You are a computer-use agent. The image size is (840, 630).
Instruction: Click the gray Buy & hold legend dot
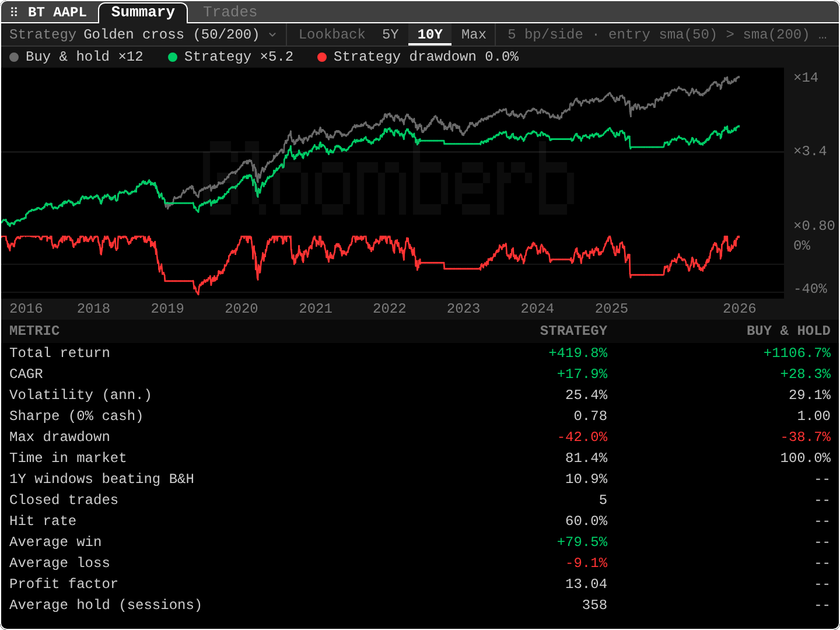14,57
